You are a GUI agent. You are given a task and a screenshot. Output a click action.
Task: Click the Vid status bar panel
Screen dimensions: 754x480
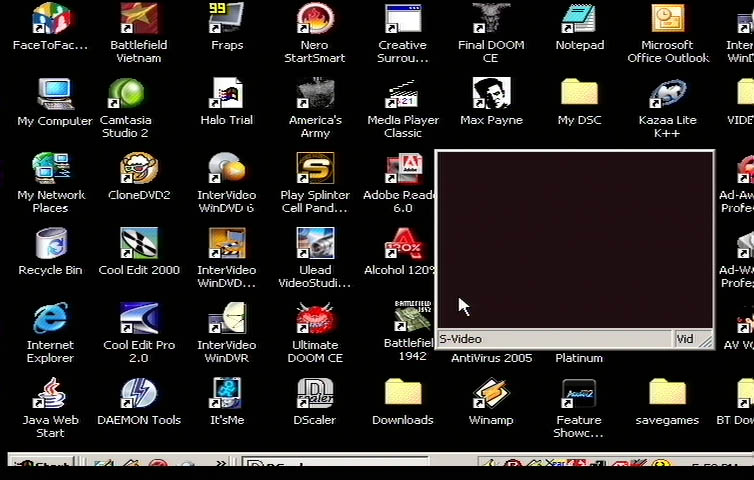coord(685,339)
